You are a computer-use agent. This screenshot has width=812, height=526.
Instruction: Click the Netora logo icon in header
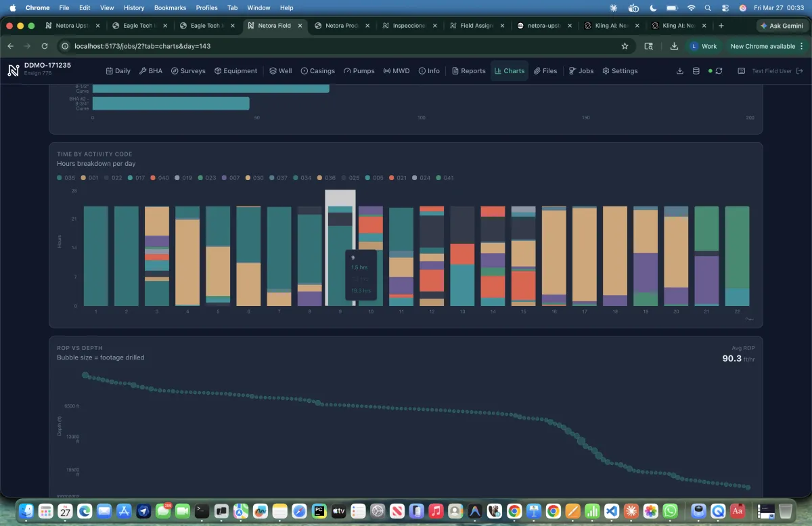click(14, 70)
